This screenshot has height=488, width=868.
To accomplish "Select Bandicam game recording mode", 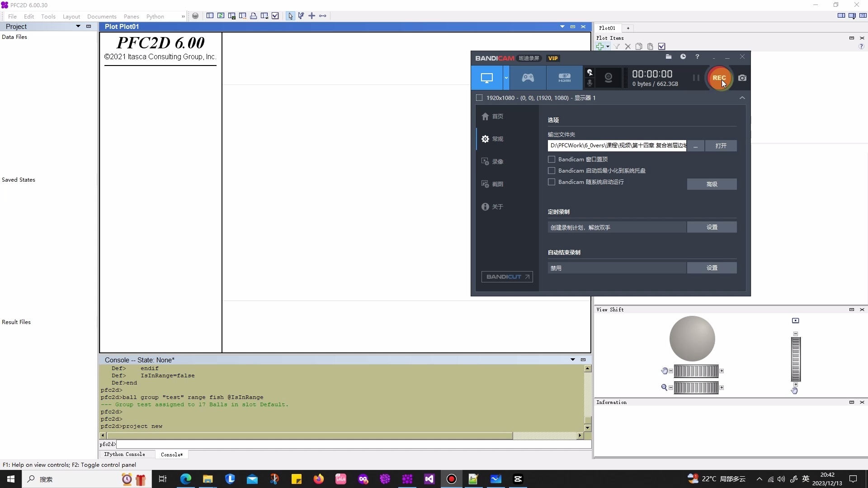I will tap(528, 78).
